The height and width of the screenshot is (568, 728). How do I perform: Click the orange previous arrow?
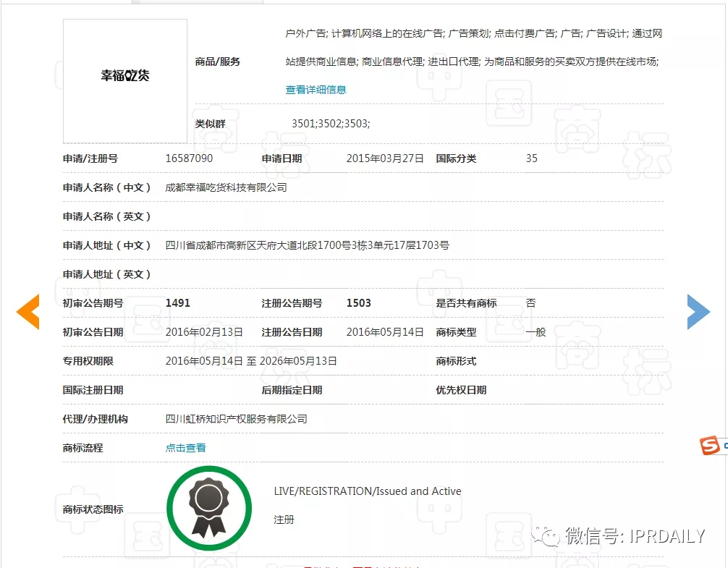[x=27, y=312]
